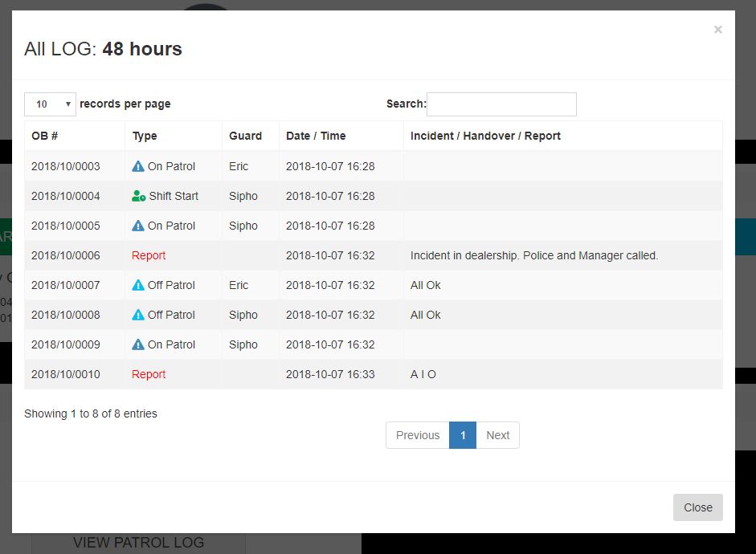Go to the Previous page
This screenshot has width=756, height=554.
click(x=418, y=435)
